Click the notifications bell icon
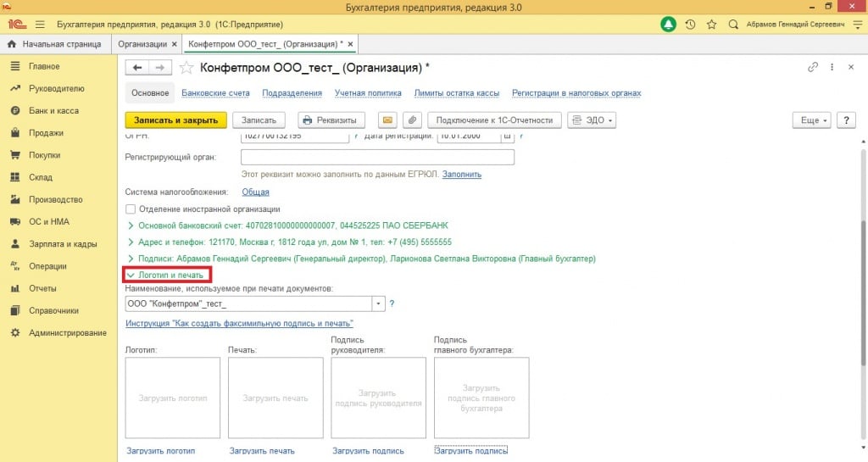Screen dimensions: 868x462 tap(669, 25)
